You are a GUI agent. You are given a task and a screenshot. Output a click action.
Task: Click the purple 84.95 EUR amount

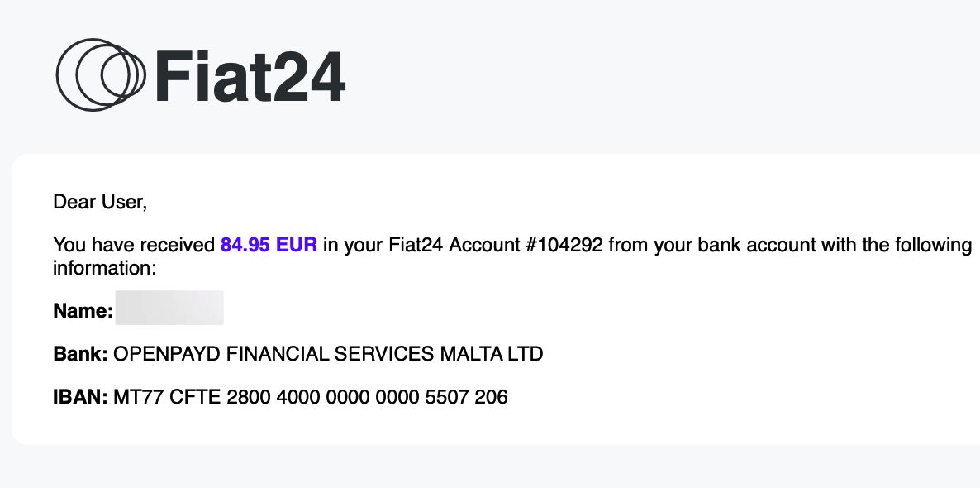click(269, 245)
